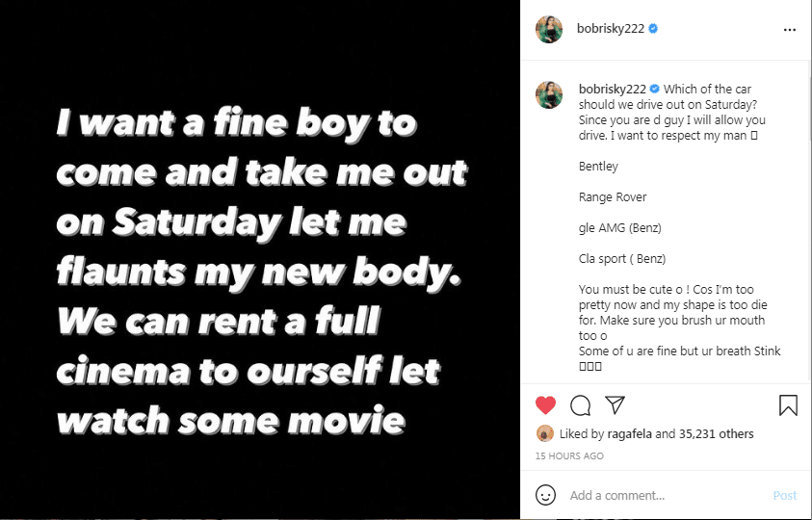Focus the "Add a comment..." field
The image size is (812, 520).
tap(665, 495)
